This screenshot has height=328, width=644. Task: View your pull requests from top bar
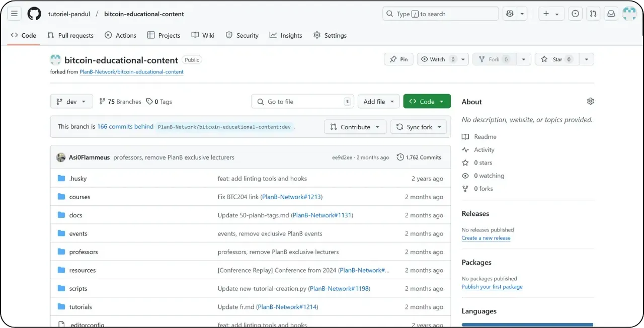point(593,14)
